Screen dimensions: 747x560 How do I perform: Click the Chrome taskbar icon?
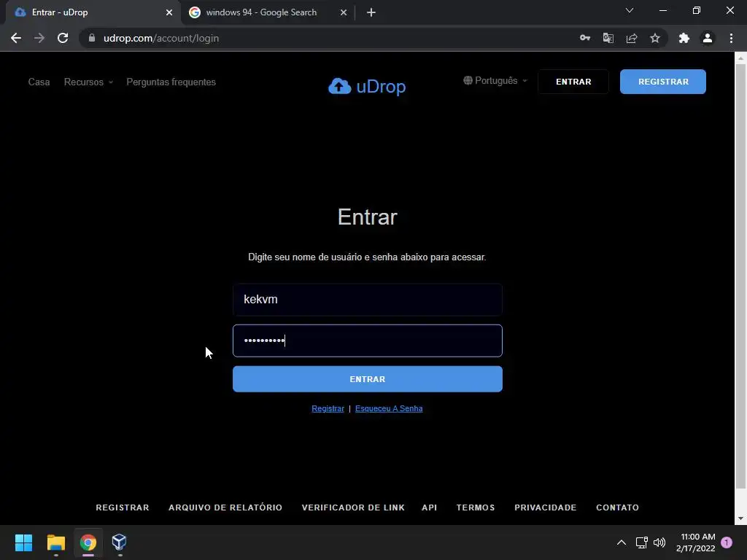point(88,542)
